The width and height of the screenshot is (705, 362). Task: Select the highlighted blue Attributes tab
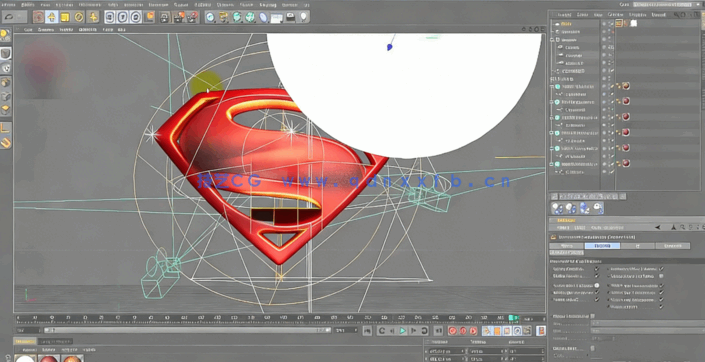[x=602, y=246]
